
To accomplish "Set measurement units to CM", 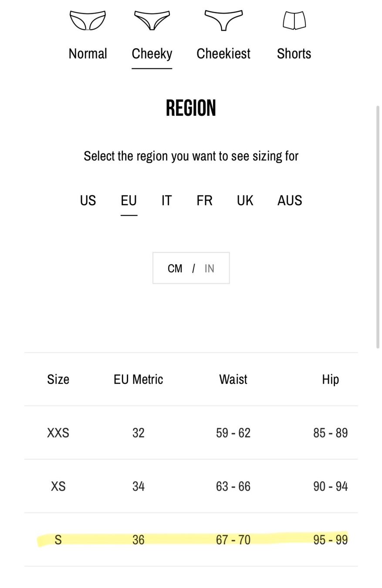I will click(175, 268).
